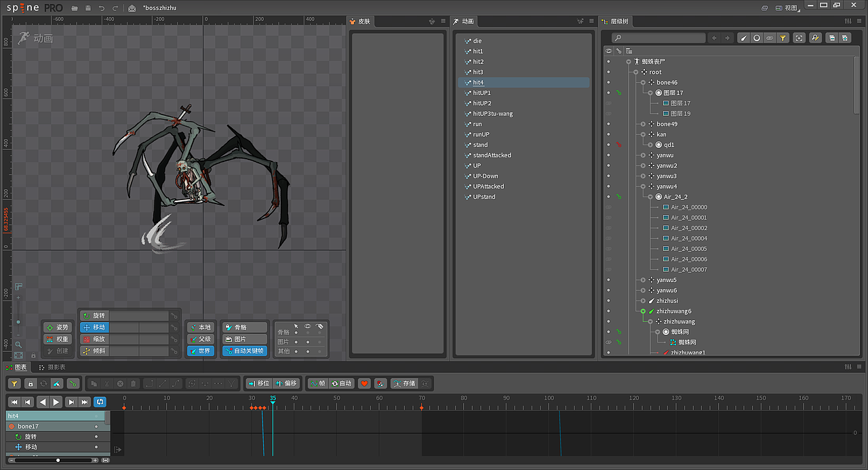Collapse the bone46 tree node
The image size is (868, 470).
tap(642, 83)
